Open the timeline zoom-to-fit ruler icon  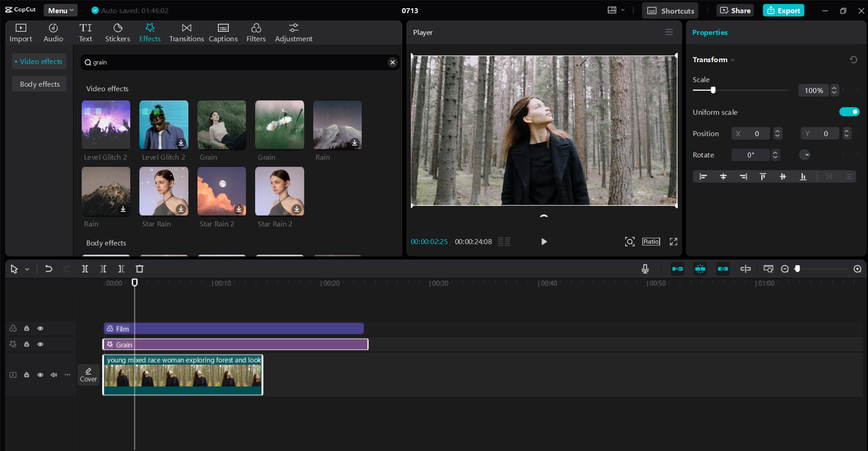[768, 269]
